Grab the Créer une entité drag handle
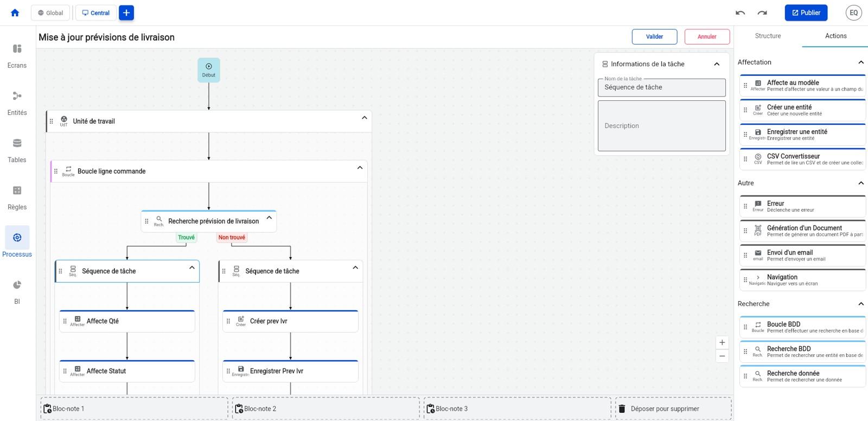The height and width of the screenshot is (421, 868). (x=745, y=110)
